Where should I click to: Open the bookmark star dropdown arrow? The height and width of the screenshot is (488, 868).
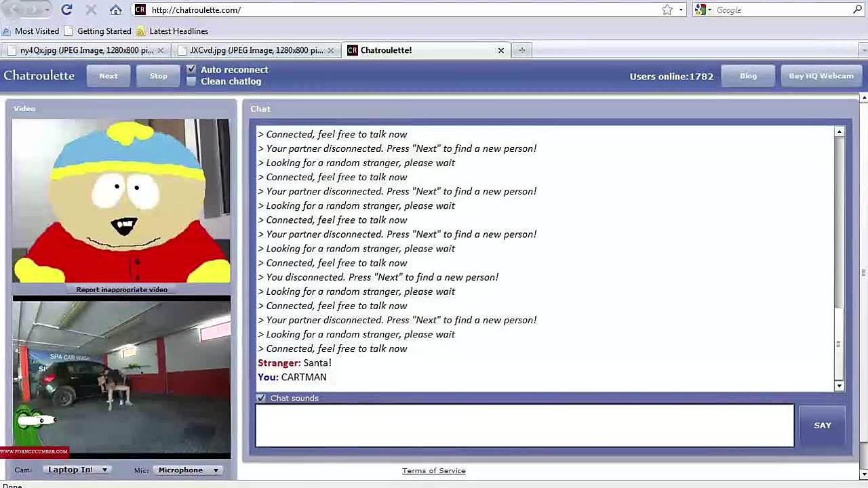coord(681,9)
